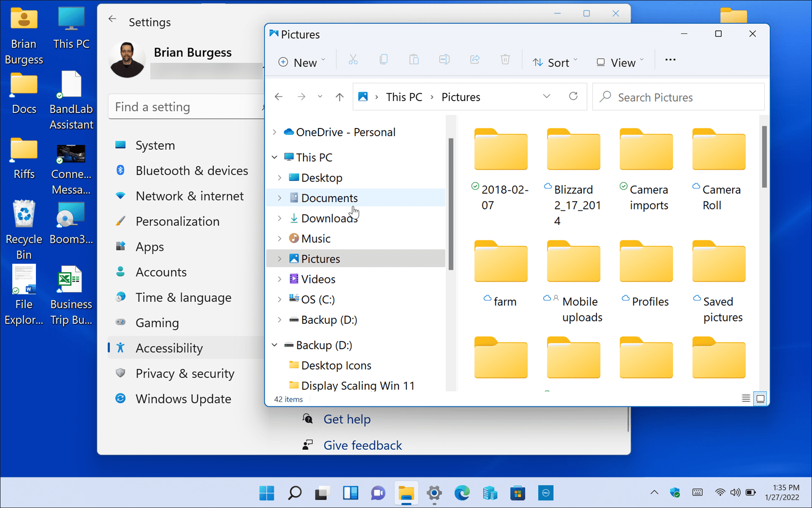Open Microsoft Edge from the taskbar
Viewport: 812px width, 508px height.
point(462,493)
